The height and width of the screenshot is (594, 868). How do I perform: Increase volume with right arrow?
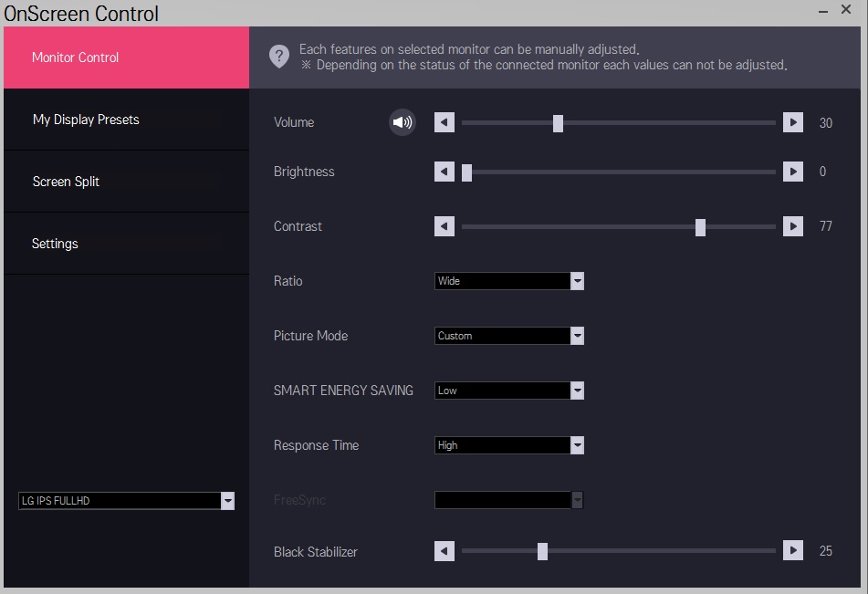point(793,122)
